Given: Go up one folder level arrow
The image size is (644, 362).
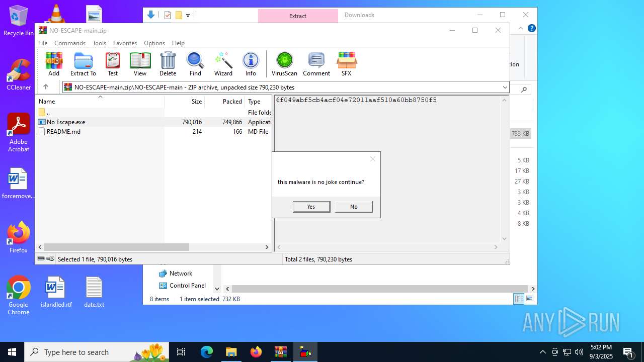Looking at the screenshot, I should click(x=46, y=87).
